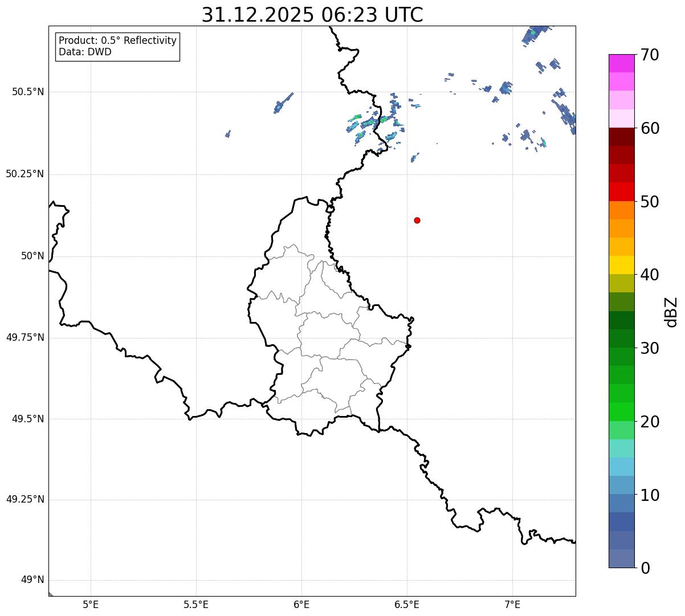Click the colorbar tick value 20
This screenshot has height=616, width=685.
point(650,422)
